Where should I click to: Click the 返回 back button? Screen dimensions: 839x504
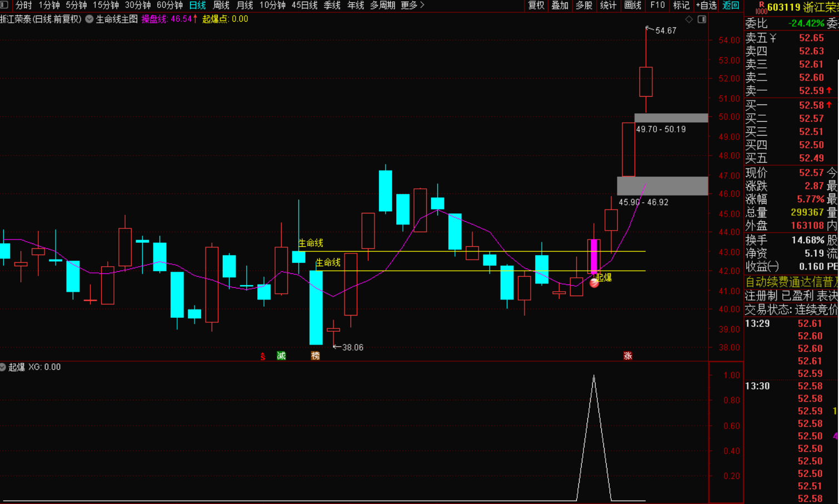pyautogui.click(x=731, y=5)
